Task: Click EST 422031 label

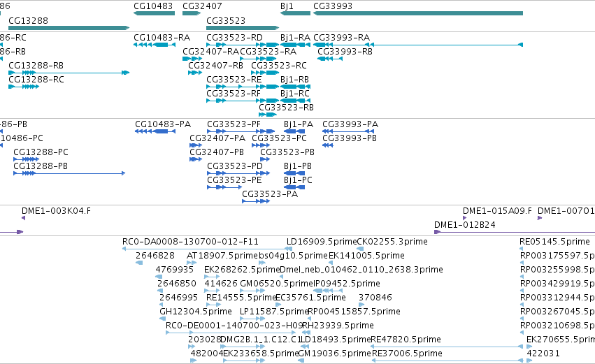Action: (543, 354)
